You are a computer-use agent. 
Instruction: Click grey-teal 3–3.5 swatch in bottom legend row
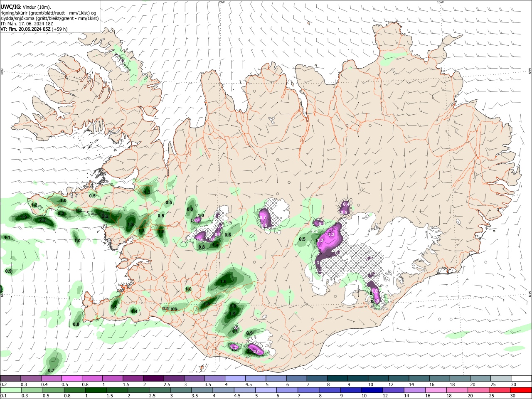coord(180,390)
